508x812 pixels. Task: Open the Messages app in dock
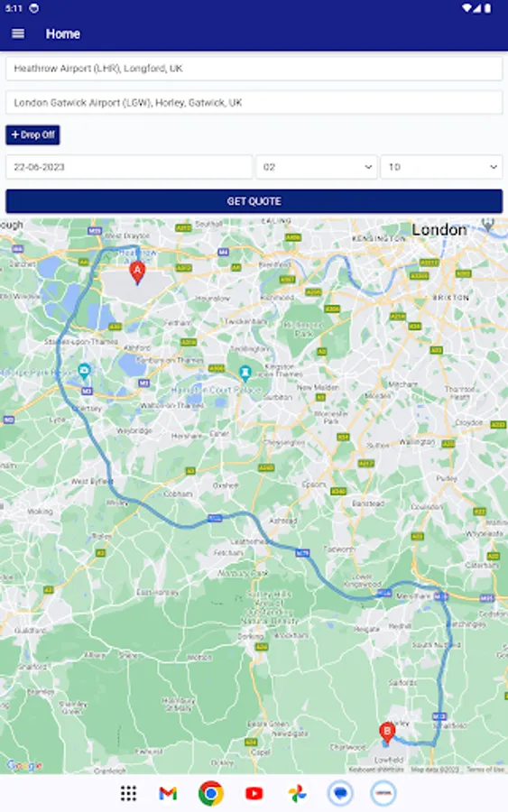coord(340,793)
